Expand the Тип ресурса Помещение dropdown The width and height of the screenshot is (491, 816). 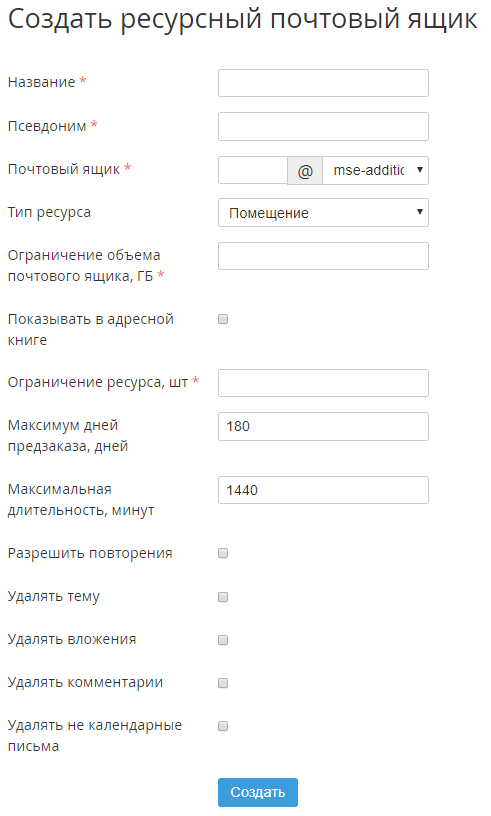click(x=323, y=212)
